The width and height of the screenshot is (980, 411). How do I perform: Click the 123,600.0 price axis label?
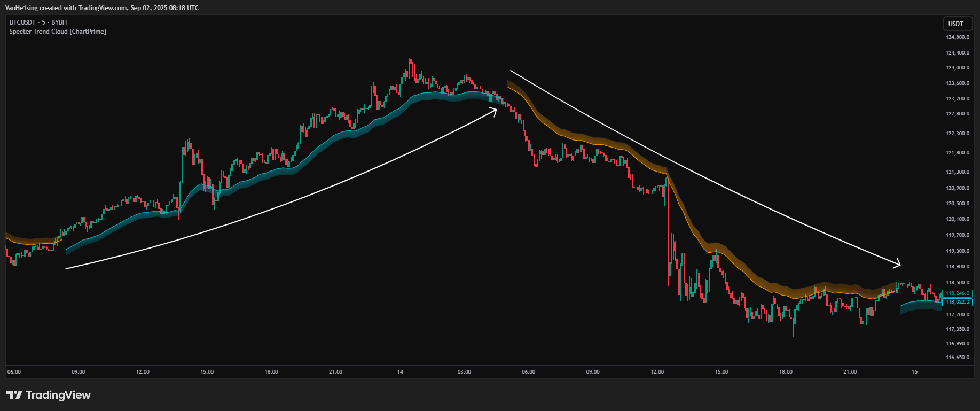(x=958, y=83)
